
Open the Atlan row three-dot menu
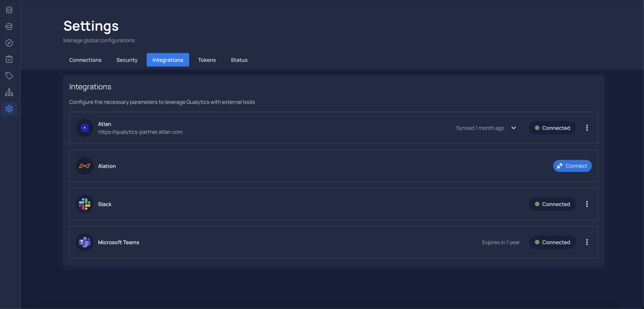(x=587, y=128)
